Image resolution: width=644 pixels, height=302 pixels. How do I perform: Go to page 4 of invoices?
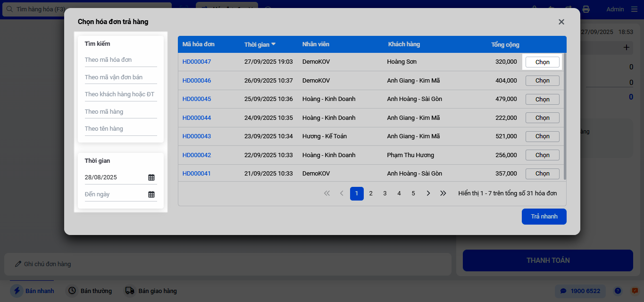pos(399,193)
